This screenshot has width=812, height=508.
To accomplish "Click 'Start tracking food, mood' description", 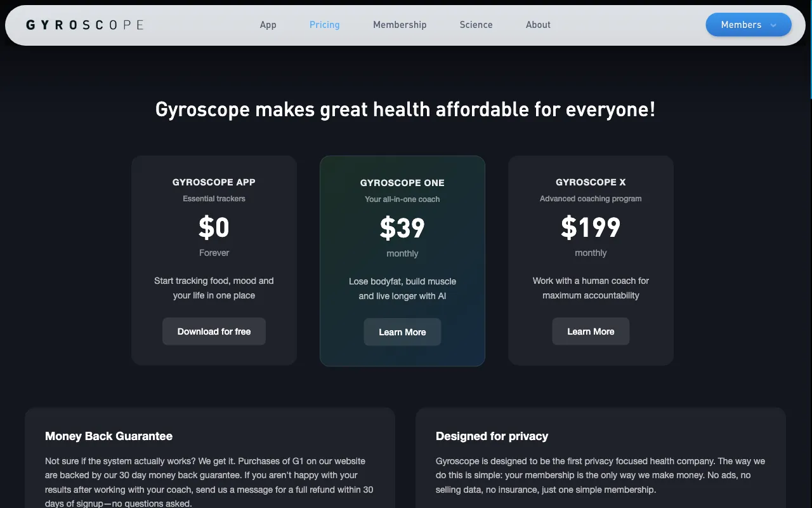I will [x=214, y=288].
